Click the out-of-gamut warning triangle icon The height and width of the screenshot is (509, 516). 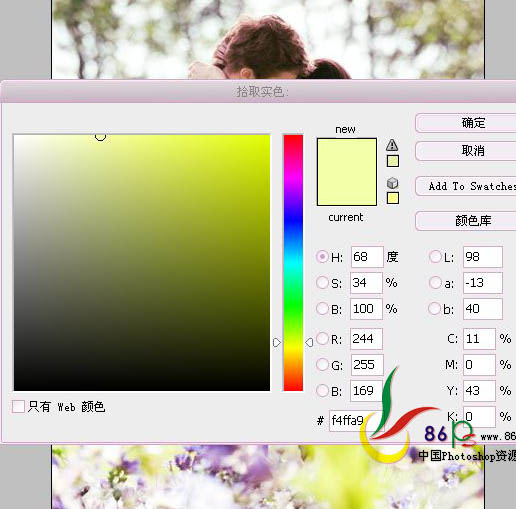[x=392, y=145]
